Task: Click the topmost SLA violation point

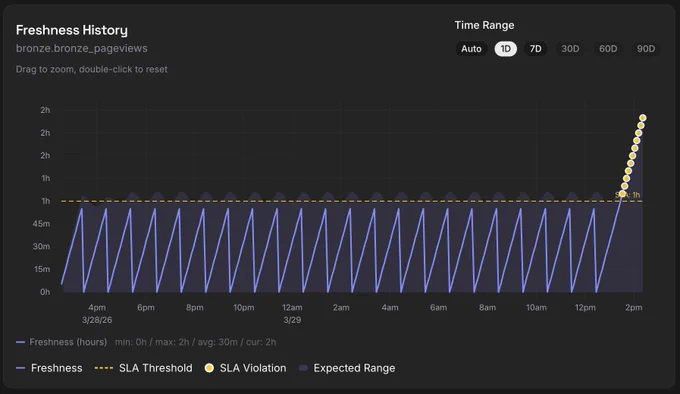Action: click(x=643, y=118)
